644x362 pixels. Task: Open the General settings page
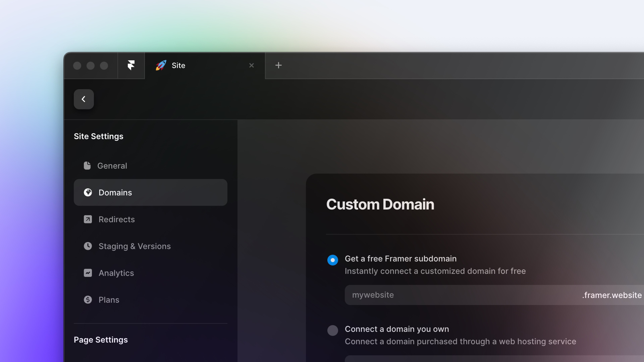point(112,166)
